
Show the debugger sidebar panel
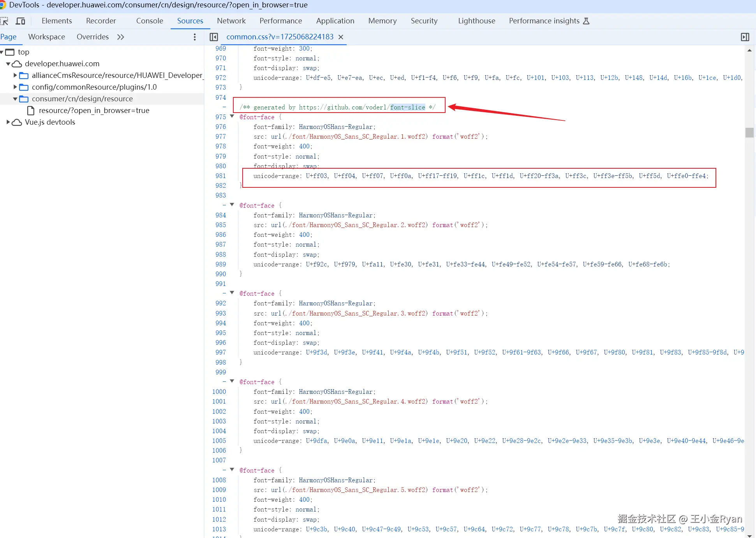click(x=745, y=37)
